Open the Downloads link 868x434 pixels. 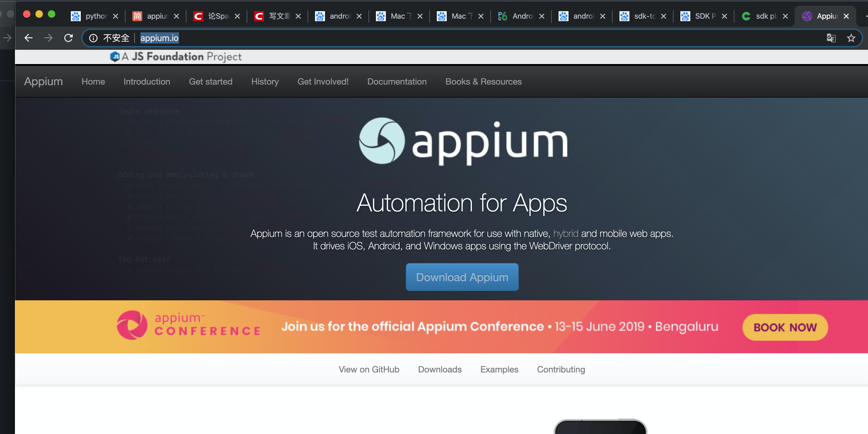(440, 369)
